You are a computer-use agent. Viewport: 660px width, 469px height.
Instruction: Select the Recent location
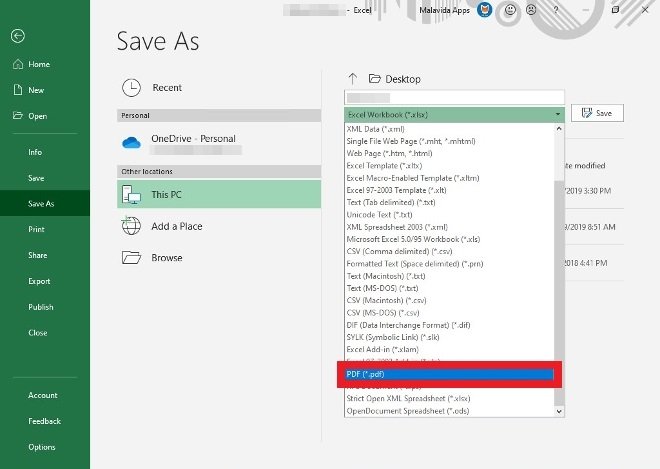[219, 88]
